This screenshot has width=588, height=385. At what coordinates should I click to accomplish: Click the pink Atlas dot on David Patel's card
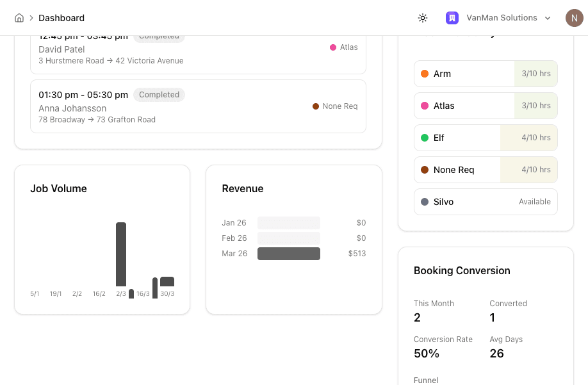(x=333, y=47)
